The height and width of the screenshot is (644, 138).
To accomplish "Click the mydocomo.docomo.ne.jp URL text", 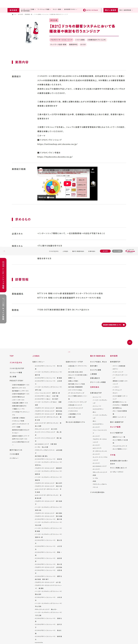I will click(x=55, y=157).
